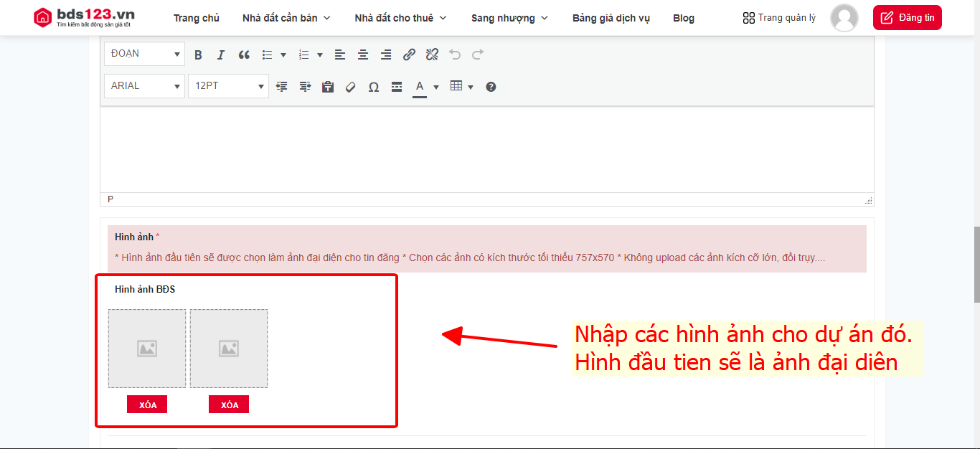
Task: Click the Đăng tin button
Action: pos(907,18)
